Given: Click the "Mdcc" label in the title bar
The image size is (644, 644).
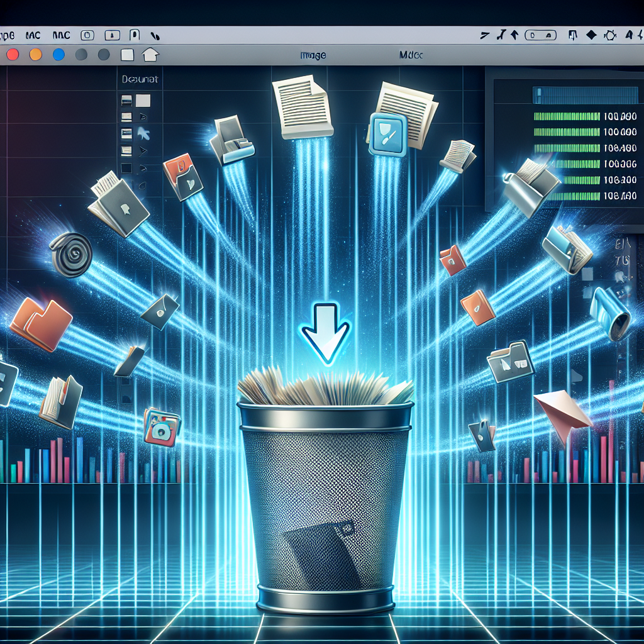Looking at the screenshot, I should point(411,55).
